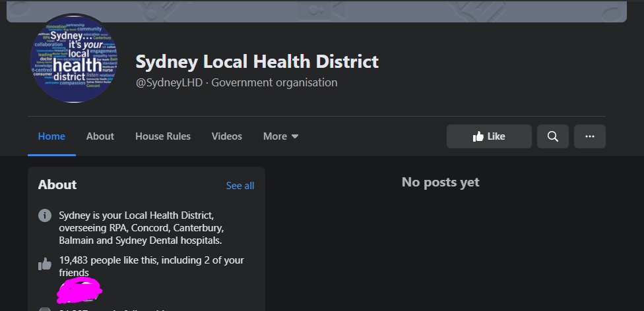644x311 pixels.
Task: Switch to the Home tab
Action: click(x=51, y=136)
